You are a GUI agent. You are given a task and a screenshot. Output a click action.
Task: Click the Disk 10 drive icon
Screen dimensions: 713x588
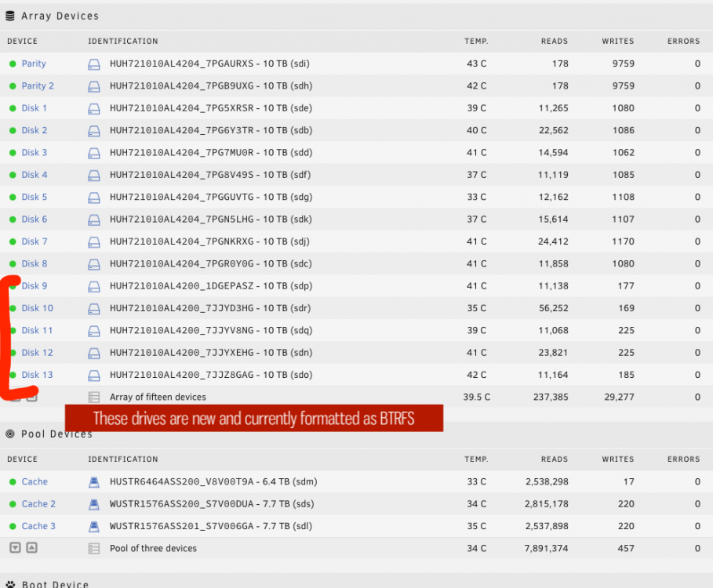[93, 309]
